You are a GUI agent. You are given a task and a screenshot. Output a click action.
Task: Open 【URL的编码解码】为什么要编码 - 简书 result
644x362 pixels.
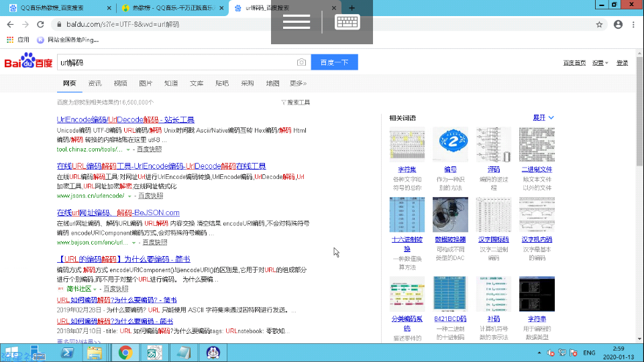(x=123, y=259)
